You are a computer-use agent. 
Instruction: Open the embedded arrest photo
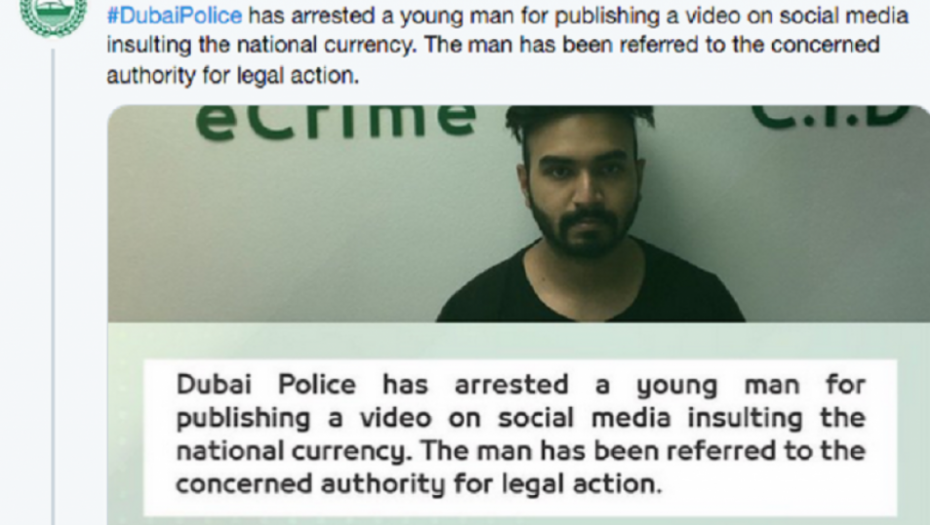(x=518, y=314)
